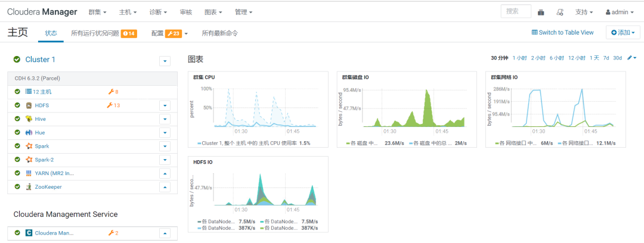Collapse the ZooKeeper row actions menu

pyautogui.click(x=165, y=187)
